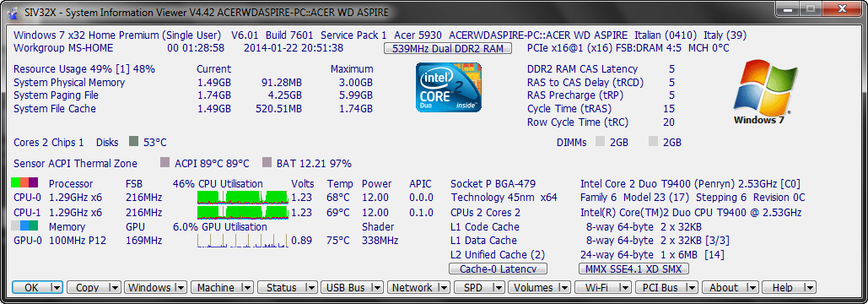Open the USB Bus menu button
Screen dimensions: 868x304
[346, 287]
